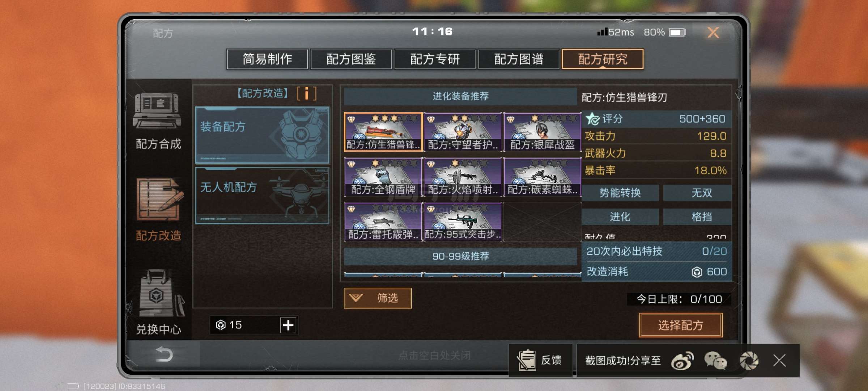Viewport: 868px width, 391px height.
Task: Share screenshot to Weibo icon
Action: pos(682,361)
